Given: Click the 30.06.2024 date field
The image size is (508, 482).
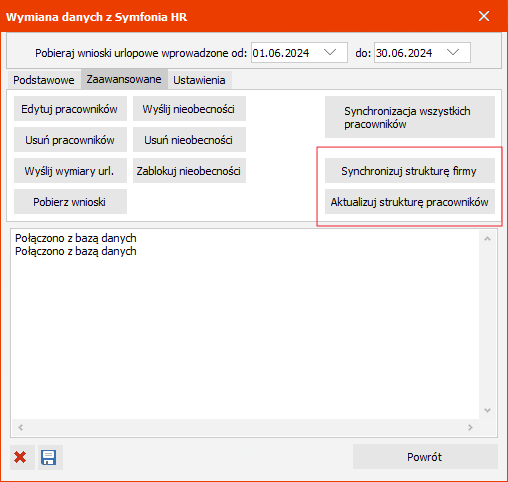Looking at the screenshot, I should coord(422,53).
